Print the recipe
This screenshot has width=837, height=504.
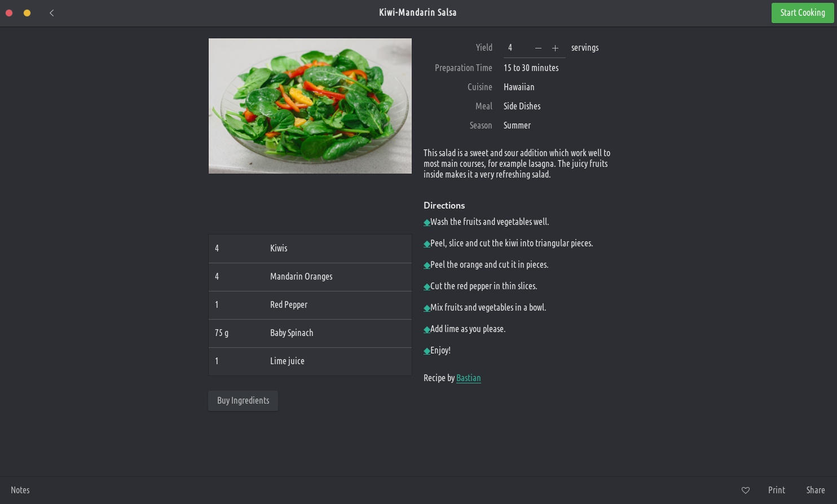[776, 490]
